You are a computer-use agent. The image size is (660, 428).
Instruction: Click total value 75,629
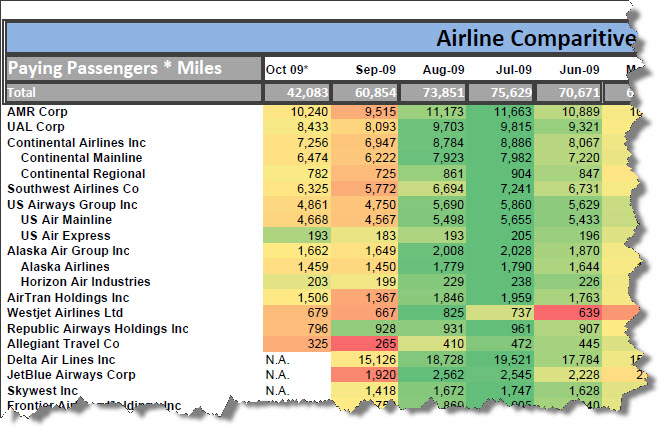(x=501, y=93)
